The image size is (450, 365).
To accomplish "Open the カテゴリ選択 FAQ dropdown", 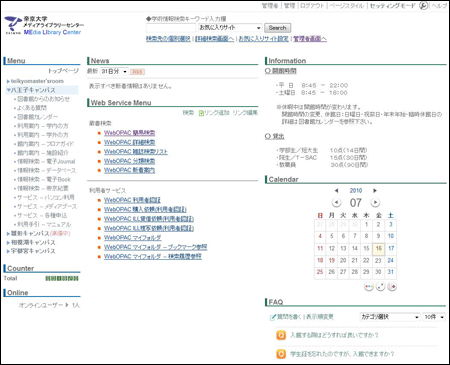I will click(390, 317).
